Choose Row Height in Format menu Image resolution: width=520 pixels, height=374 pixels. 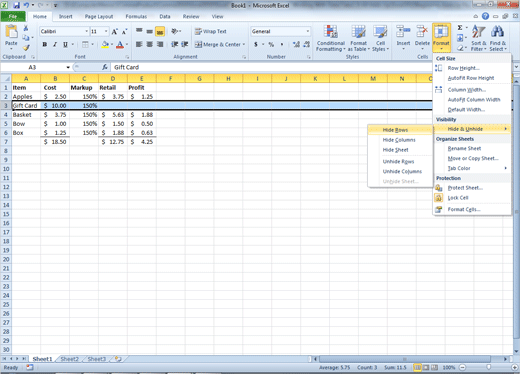(463, 68)
